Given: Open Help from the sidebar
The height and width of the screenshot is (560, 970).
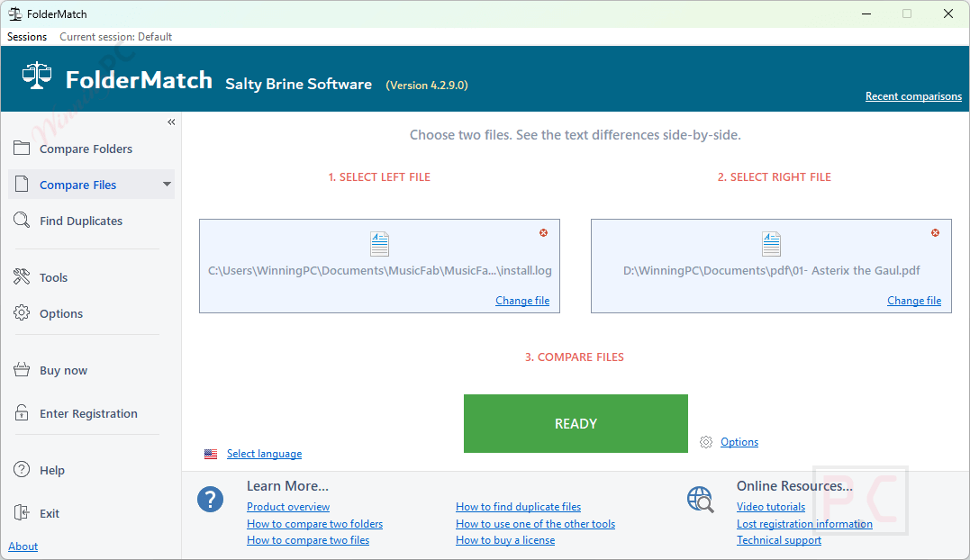Looking at the screenshot, I should pyautogui.click(x=52, y=470).
